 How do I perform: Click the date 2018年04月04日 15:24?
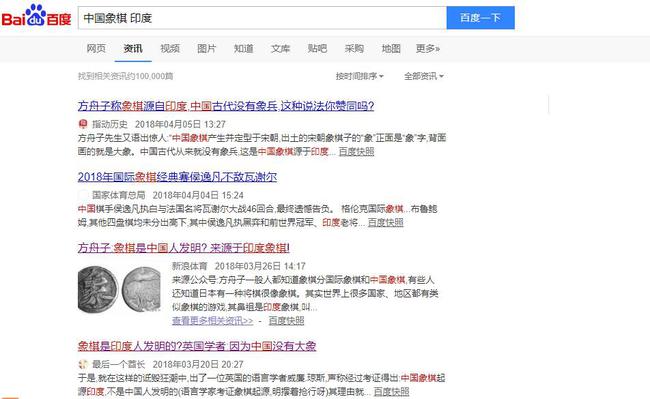click(x=198, y=195)
